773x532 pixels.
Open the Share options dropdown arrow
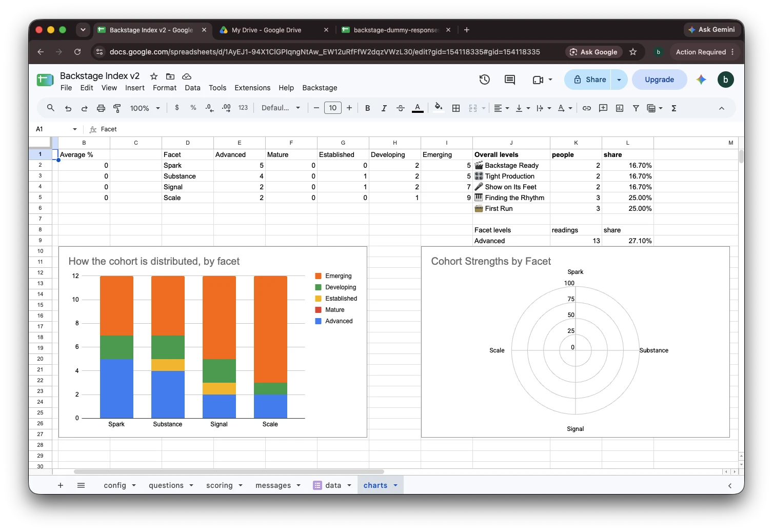[x=619, y=80]
